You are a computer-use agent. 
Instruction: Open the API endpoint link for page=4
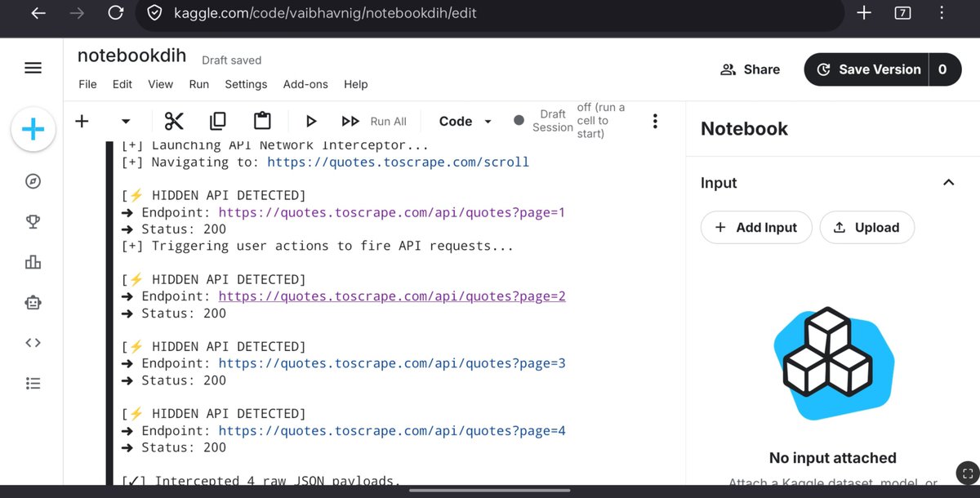coord(392,430)
